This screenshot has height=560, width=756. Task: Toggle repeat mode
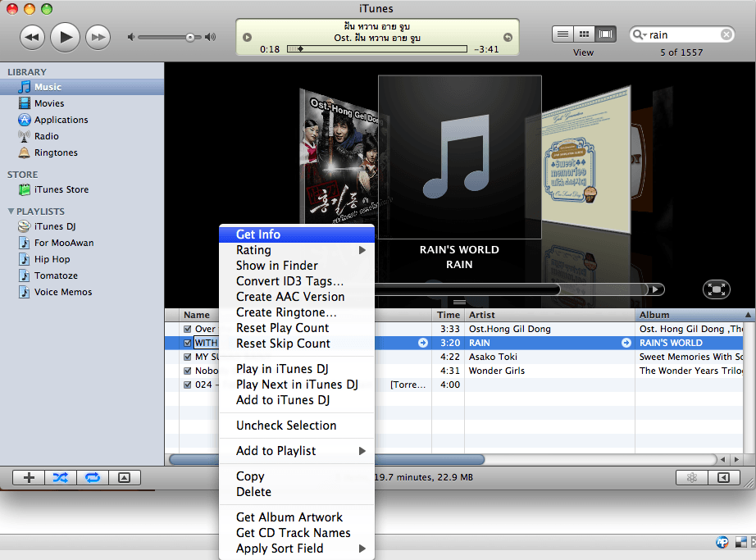[x=93, y=477]
